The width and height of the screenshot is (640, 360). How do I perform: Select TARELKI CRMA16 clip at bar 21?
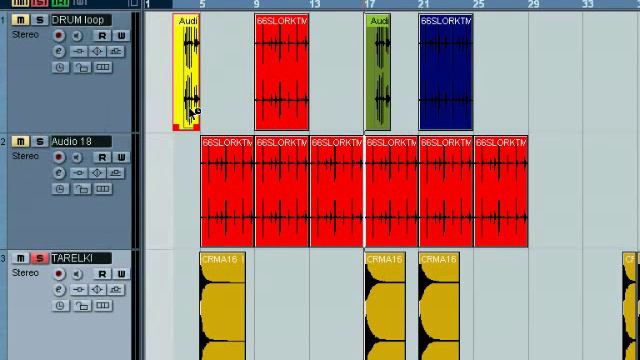click(439, 306)
